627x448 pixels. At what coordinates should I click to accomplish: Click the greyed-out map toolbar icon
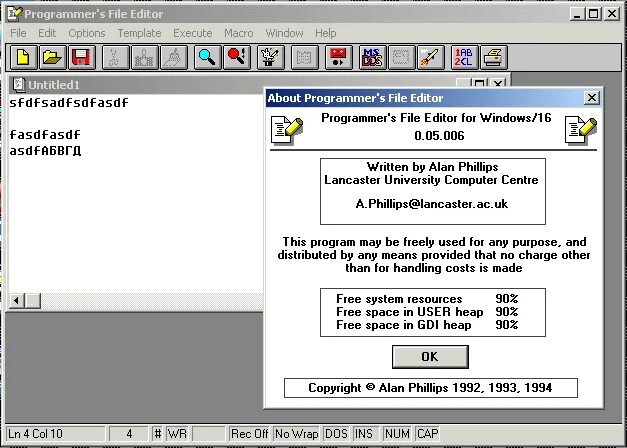point(305,57)
